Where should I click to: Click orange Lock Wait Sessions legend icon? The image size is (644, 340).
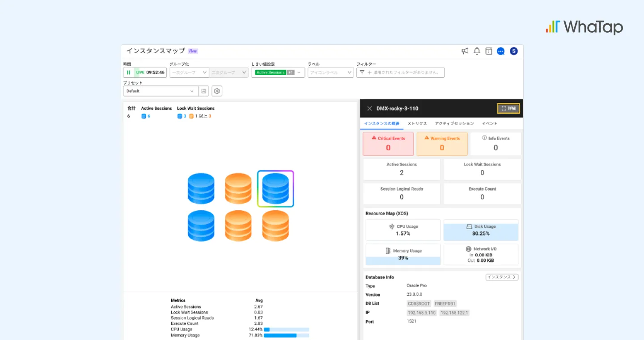click(x=191, y=116)
